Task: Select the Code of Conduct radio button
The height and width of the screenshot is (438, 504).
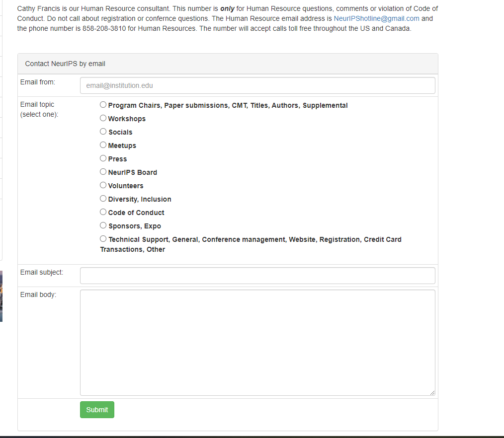Action: coord(103,212)
